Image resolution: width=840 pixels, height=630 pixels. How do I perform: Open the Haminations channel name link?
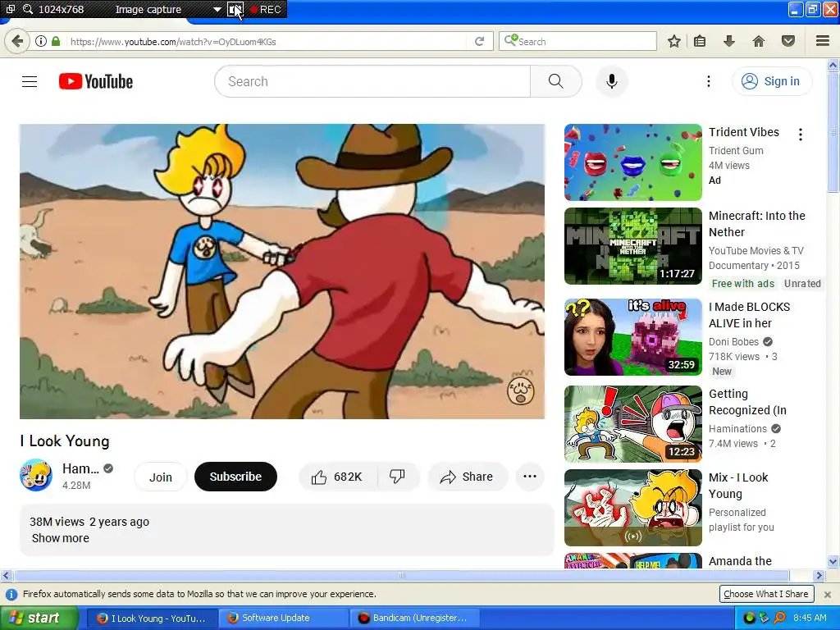(x=81, y=468)
